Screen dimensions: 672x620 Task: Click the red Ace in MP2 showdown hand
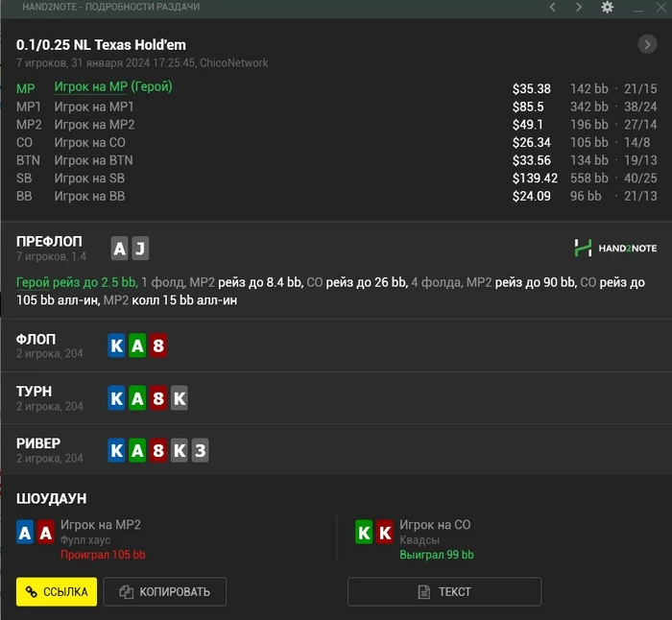(46, 532)
